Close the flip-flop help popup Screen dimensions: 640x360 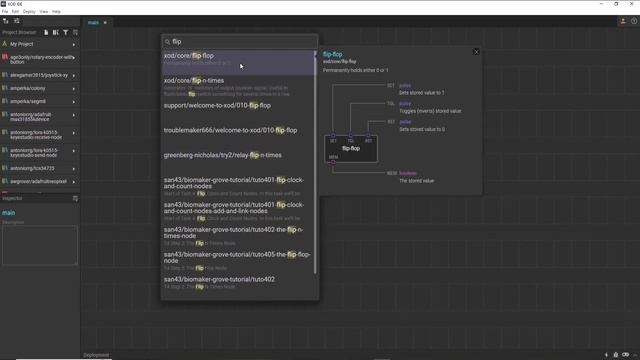coord(476,52)
